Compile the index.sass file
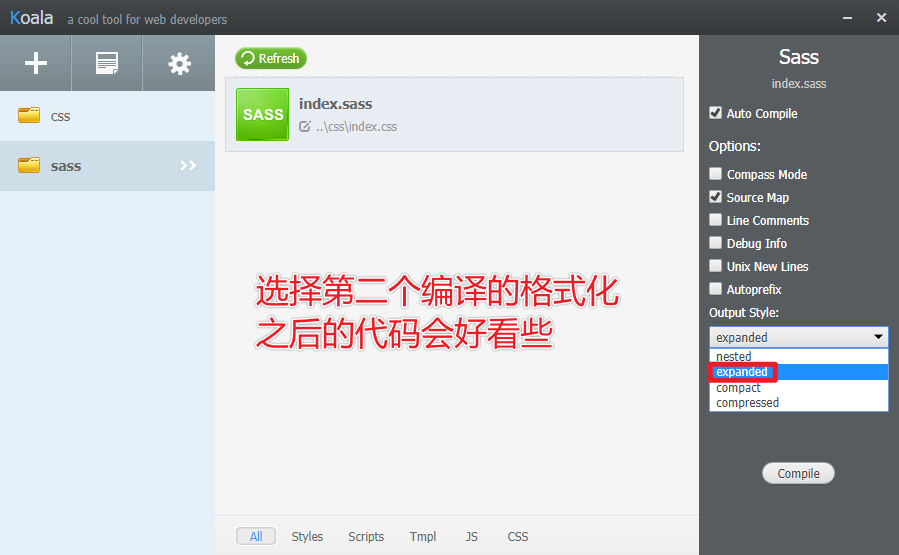 click(798, 473)
